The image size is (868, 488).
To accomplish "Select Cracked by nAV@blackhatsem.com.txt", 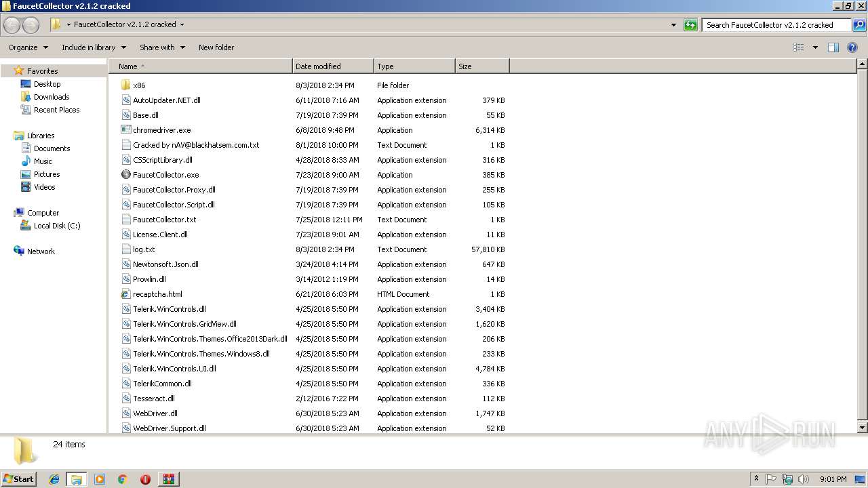I will tap(196, 145).
